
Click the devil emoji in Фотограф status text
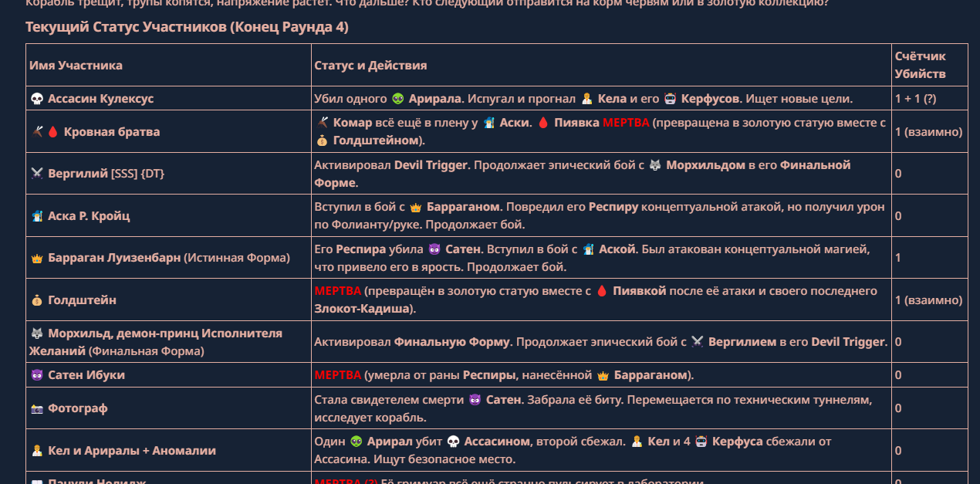[x=475, y=400]
